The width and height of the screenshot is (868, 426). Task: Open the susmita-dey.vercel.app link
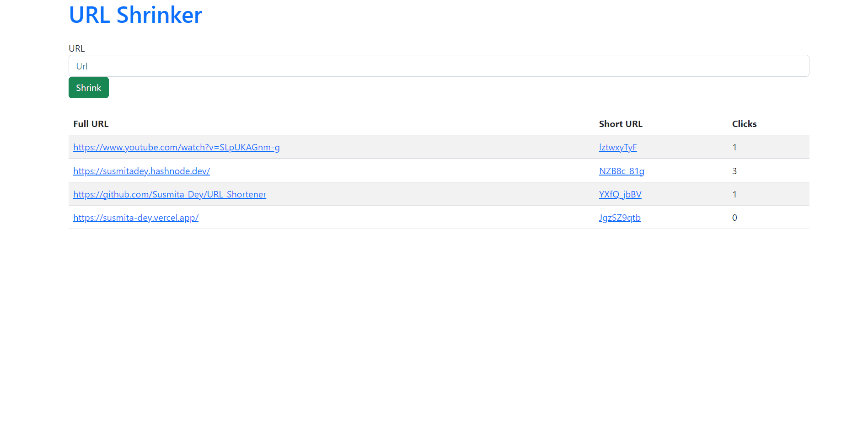point(135,218)
